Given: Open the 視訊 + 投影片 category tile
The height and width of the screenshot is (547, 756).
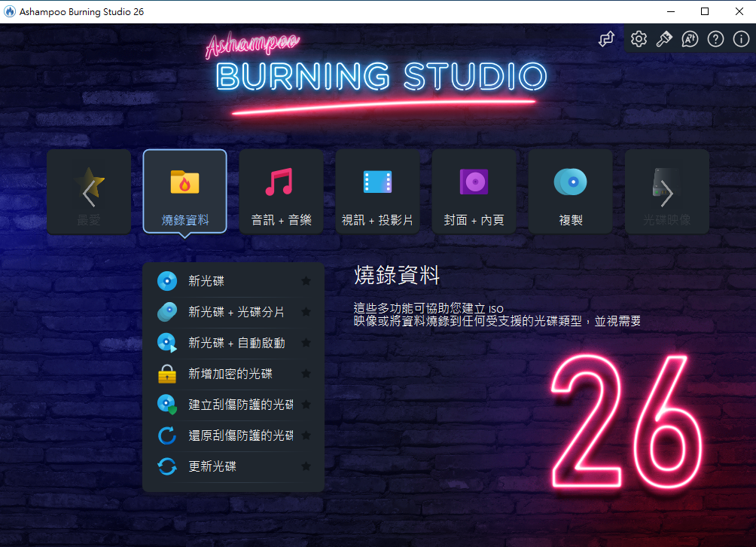Looking at the screenshot, I should coord(377,191).
